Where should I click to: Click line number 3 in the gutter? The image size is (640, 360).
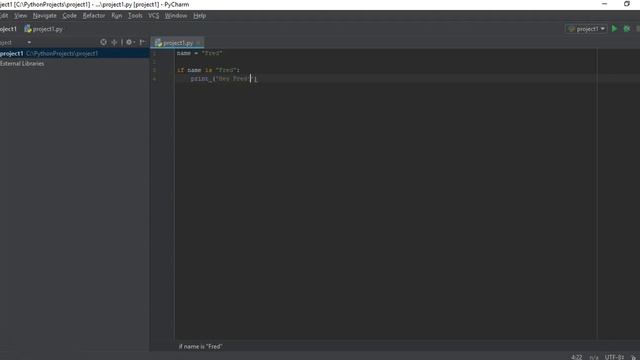[154, 70]
